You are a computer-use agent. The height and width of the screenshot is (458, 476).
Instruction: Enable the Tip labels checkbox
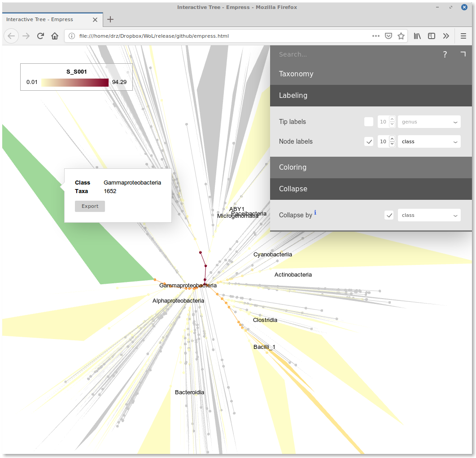point(368,122)
